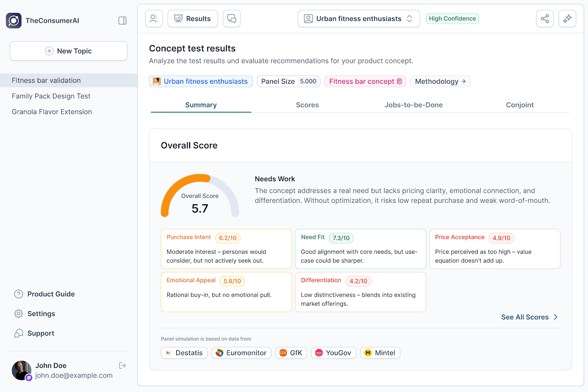Expand See All Scores

[529, 317]
